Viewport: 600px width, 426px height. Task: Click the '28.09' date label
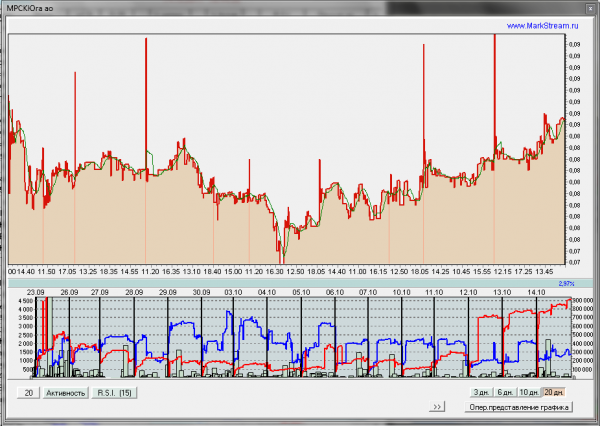pos(134,292)
